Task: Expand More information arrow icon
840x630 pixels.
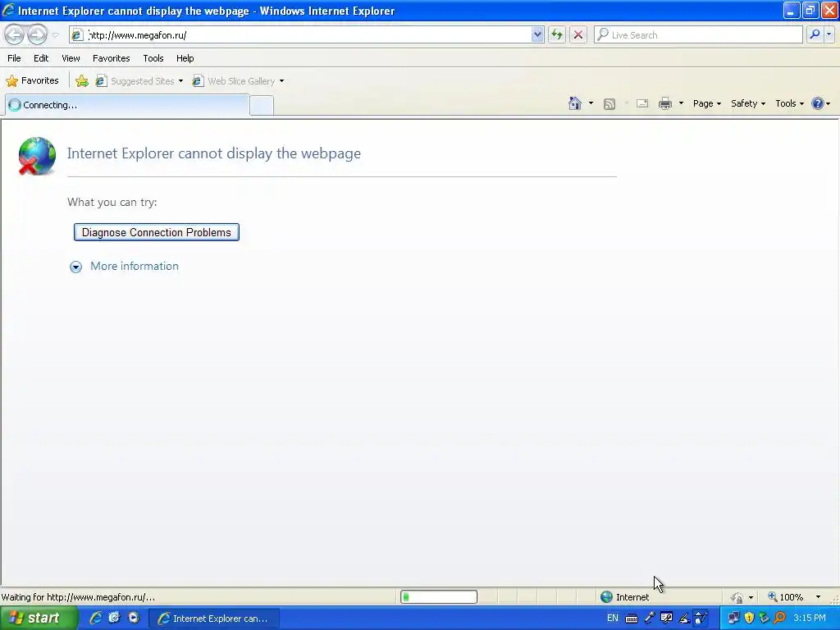Action: point(76,267)
